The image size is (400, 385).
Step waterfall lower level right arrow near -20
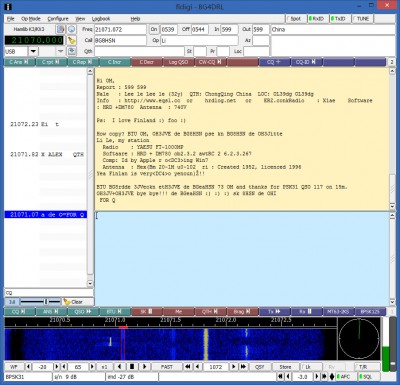(57, 367)
